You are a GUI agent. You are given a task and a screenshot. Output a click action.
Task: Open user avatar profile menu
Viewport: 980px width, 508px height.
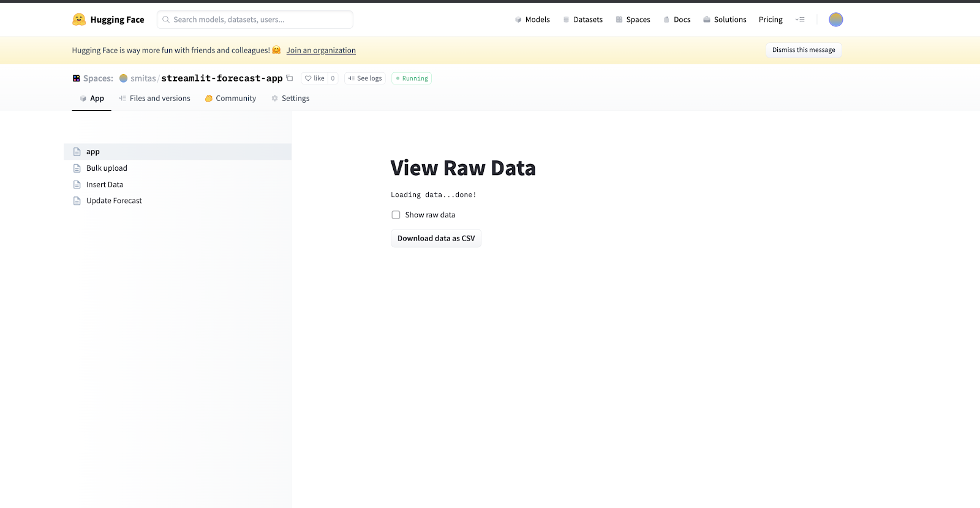(835, 20)
